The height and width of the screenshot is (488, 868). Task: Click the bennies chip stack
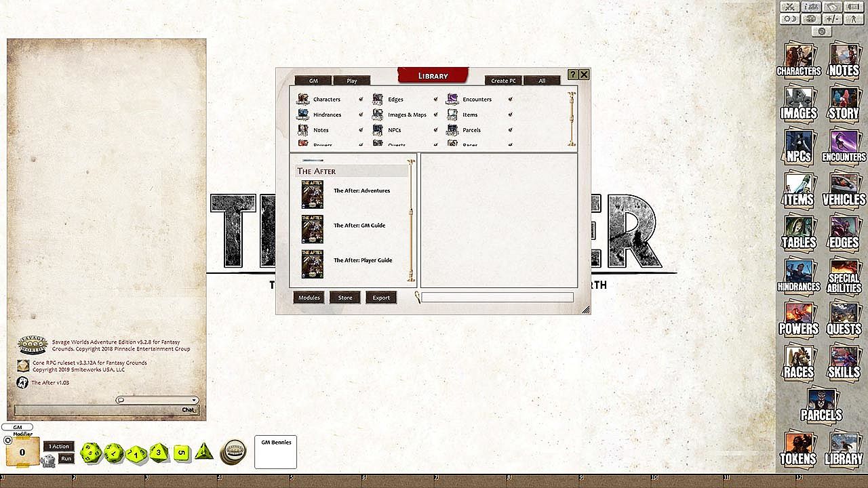pyautogui.click(x=233, y=452)
